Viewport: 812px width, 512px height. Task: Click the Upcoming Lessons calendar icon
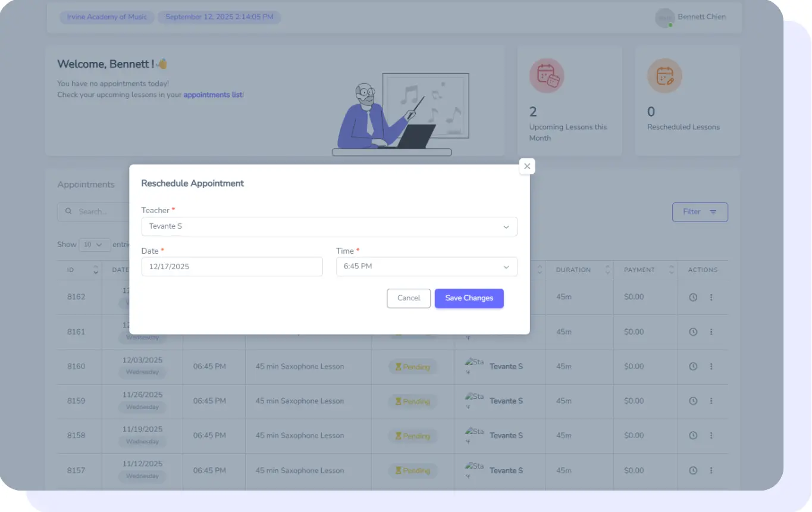point(546,76)
